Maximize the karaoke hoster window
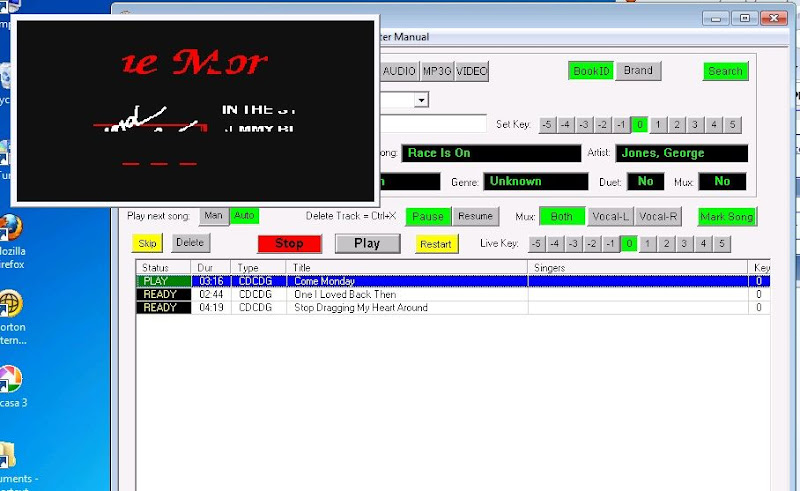 745,18
